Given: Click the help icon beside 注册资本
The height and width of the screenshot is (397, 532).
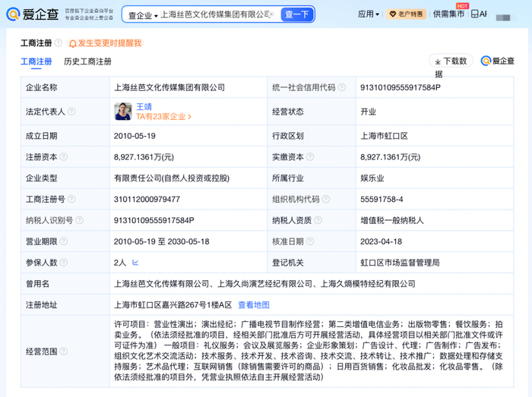Looking at the screenshot, I should point(64,157).
